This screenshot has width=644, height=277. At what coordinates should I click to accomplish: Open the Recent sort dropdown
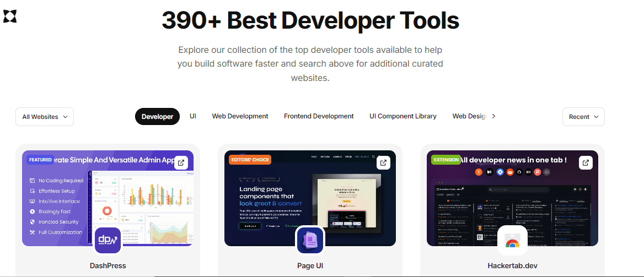click(x=583, y=117)
